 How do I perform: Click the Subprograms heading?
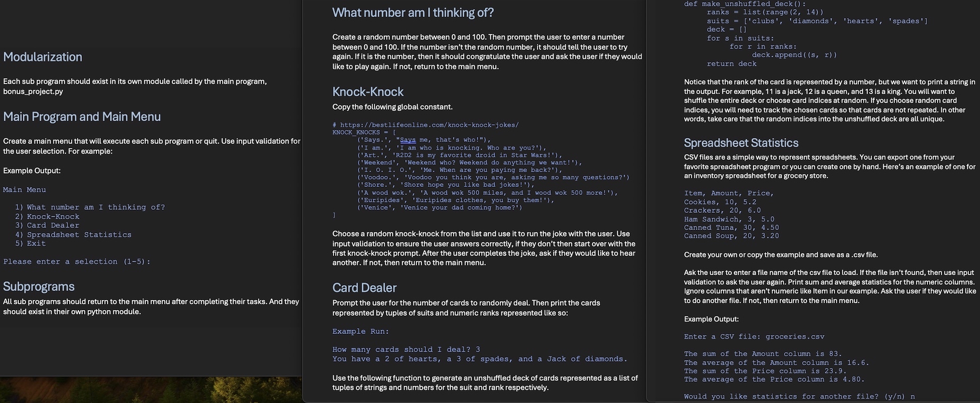click(x=39, y=287)
